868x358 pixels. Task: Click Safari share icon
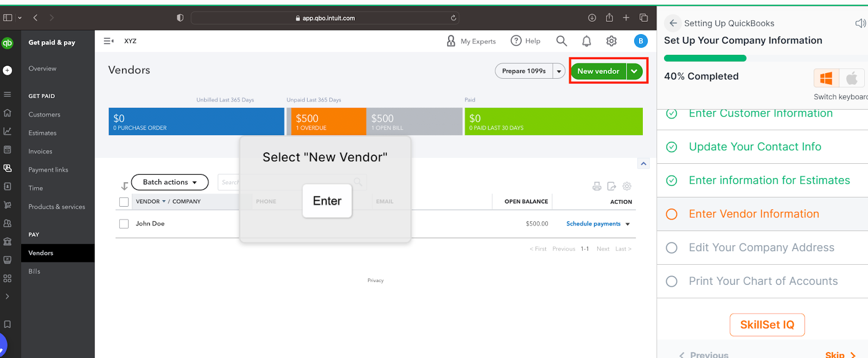[x=609, y=17]
